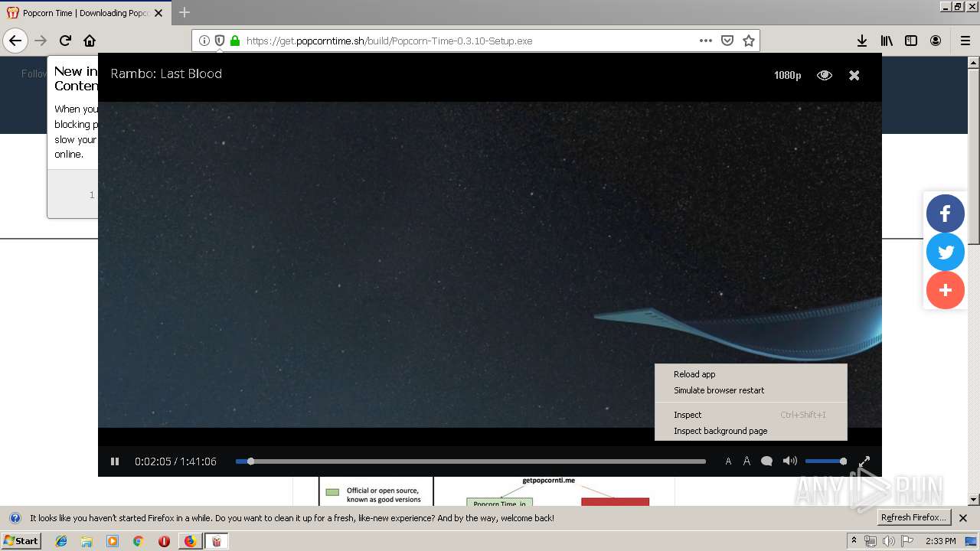Open Firefox hamburger menu
The height and width of the screenshot is (551, 980).
click(x=965, y=41)
